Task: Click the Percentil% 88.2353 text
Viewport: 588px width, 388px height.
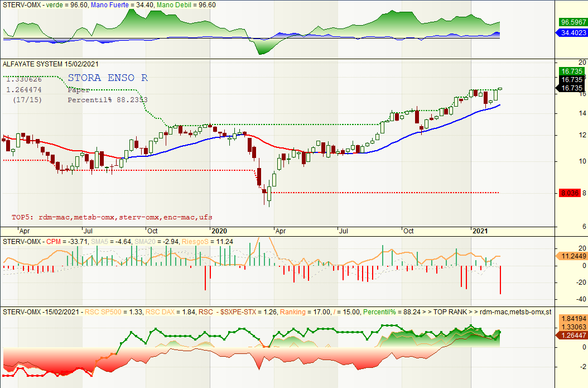Action: pyautogui.click(x=108, y=100)
